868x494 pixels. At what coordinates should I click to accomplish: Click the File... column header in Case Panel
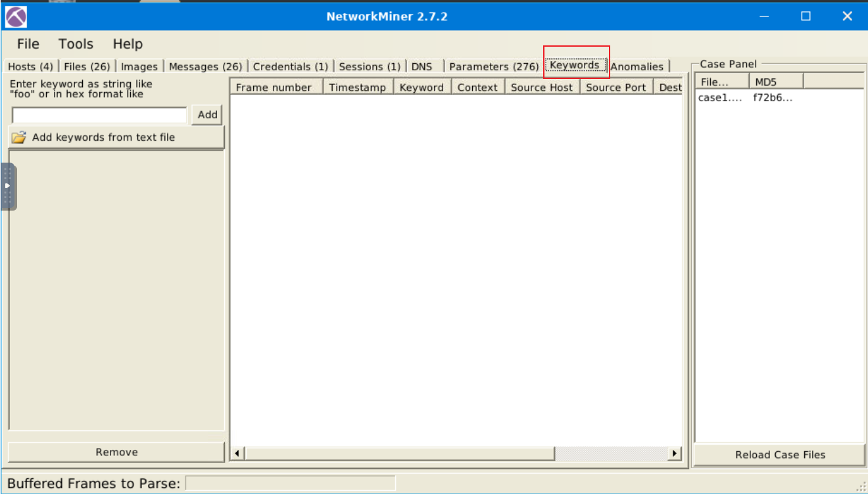coord(722,82)
